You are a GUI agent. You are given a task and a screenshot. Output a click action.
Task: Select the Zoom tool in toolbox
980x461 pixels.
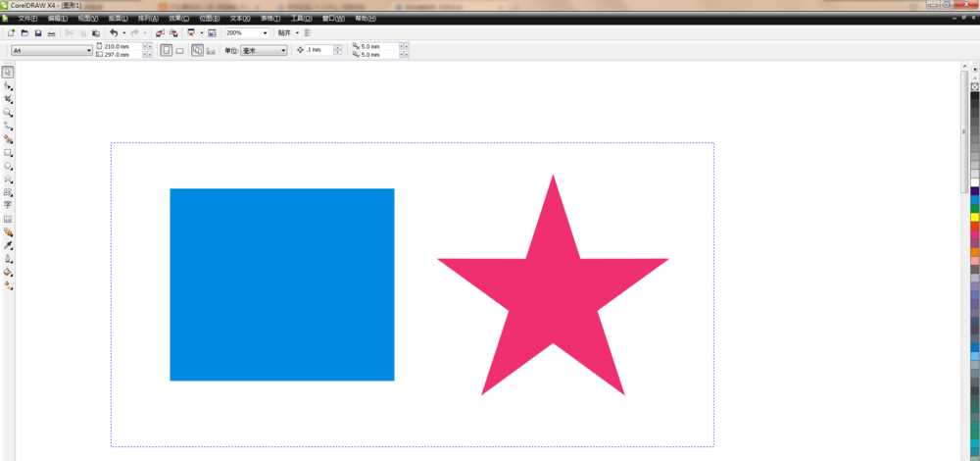coord(8,113)
